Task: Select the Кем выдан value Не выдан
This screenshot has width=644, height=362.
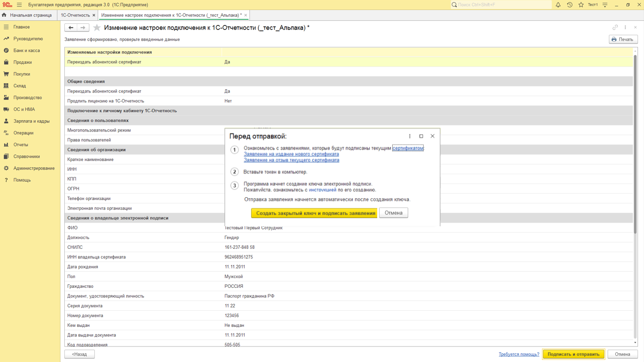Action: (x=234, y=325)
